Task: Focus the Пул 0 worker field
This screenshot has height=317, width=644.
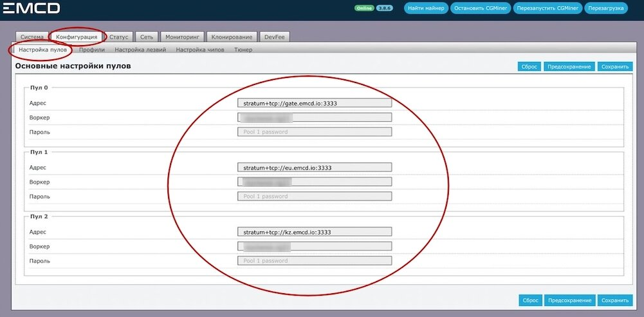Action: click(x=315, y=118)
